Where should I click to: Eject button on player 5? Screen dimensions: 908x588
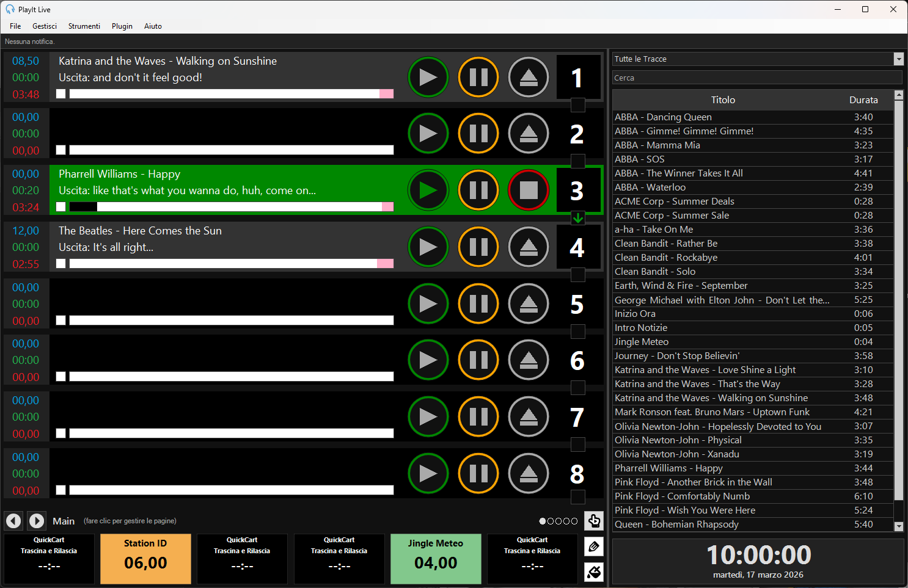[x=529, y=304]
